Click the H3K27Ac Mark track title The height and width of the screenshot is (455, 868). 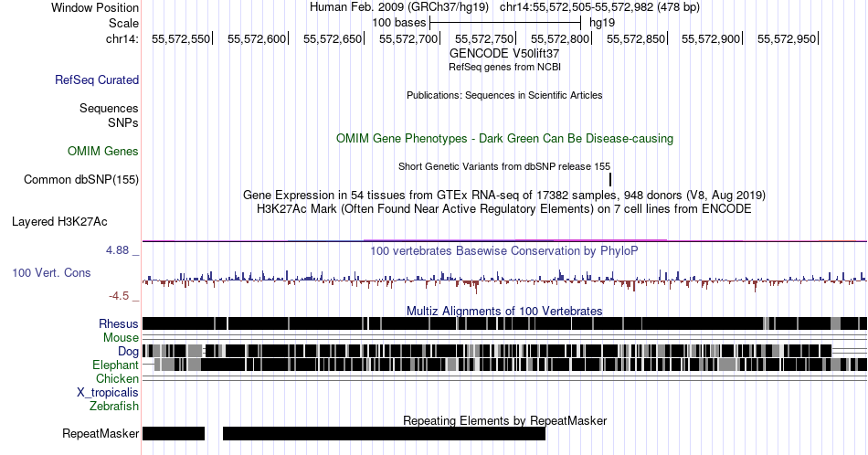tap(504, 208)
